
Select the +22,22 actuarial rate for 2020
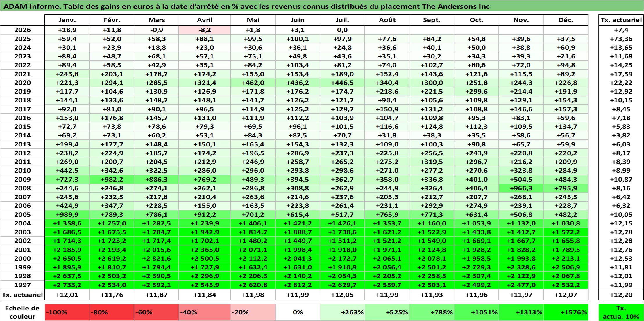point(621,83)
